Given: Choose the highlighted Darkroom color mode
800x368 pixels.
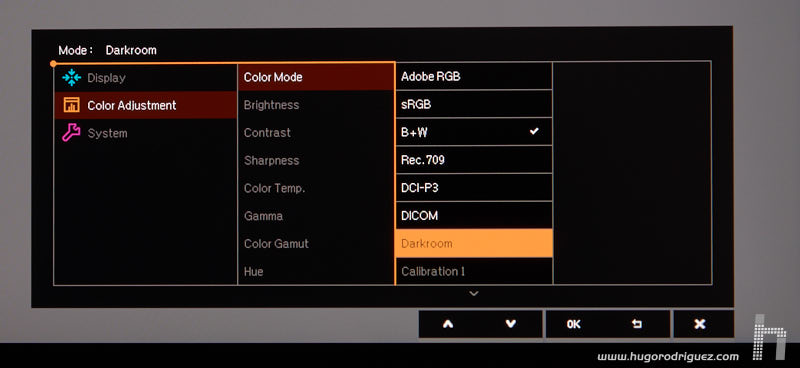Looking at the screenshot, I should pos(474,243).
